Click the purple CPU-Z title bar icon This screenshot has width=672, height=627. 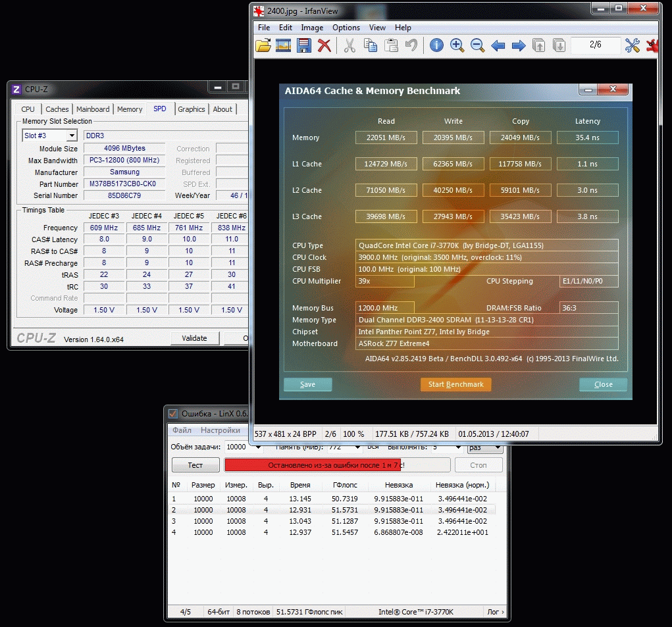(x=16, y=89)
